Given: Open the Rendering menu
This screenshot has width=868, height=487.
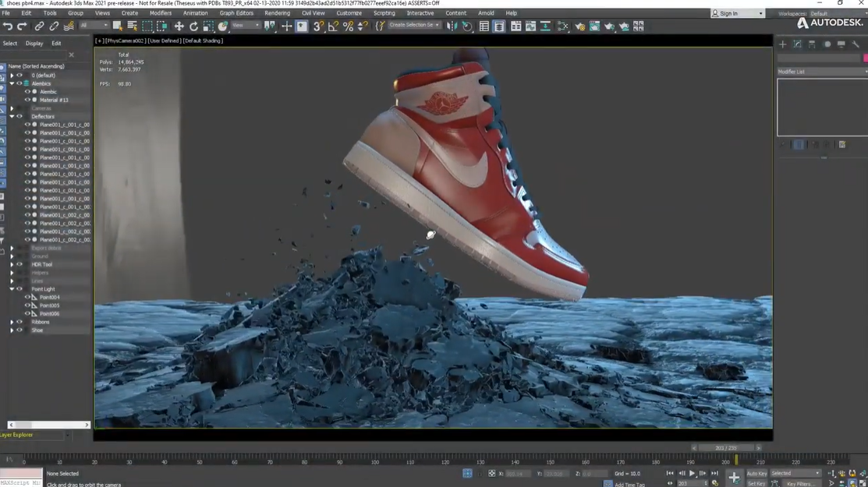Looking at the screenshot, I should (278, 12).
